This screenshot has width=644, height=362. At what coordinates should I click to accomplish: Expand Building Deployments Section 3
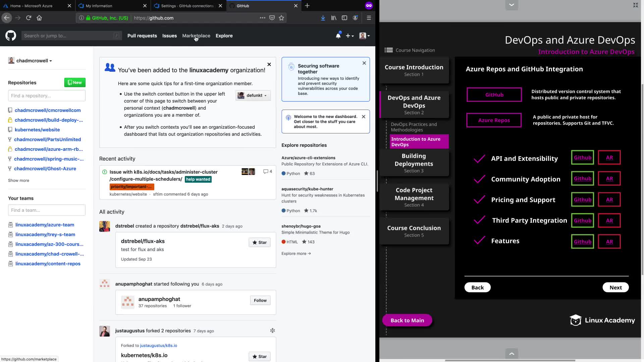coord(414,163)
